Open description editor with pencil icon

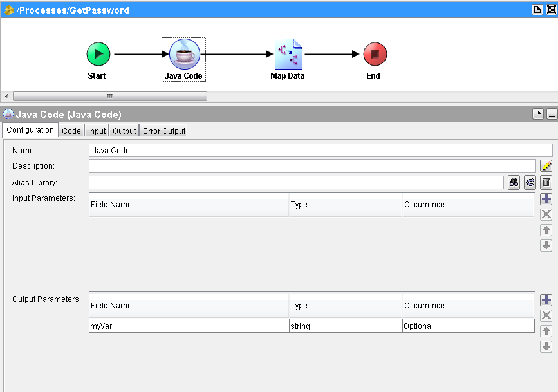point(546,166)
